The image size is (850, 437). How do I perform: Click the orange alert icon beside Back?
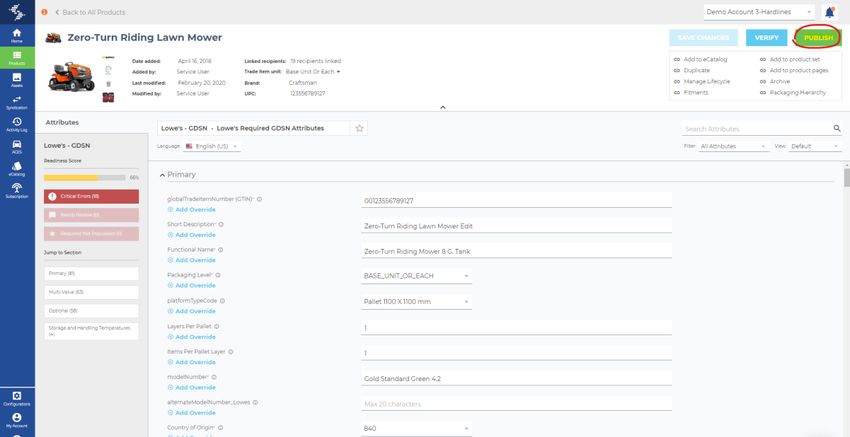pyautogui.click(x=44, y=12)
